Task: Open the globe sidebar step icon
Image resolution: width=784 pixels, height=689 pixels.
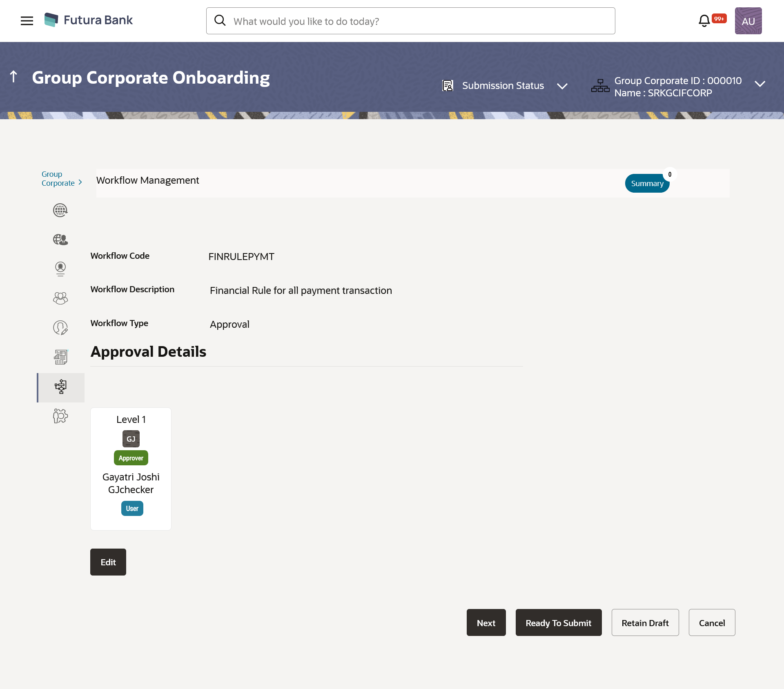Action: pyautogui.click(x=60, y=210)
